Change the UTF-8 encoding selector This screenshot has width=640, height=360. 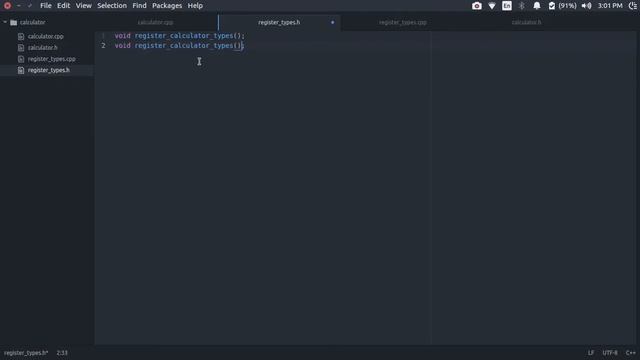click(x=610, y=353)
